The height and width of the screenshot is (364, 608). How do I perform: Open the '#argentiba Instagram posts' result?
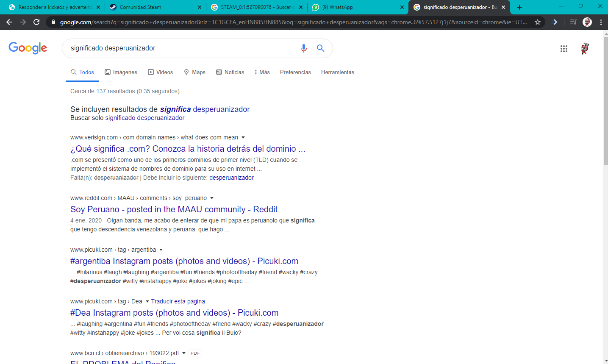point(184,261)
